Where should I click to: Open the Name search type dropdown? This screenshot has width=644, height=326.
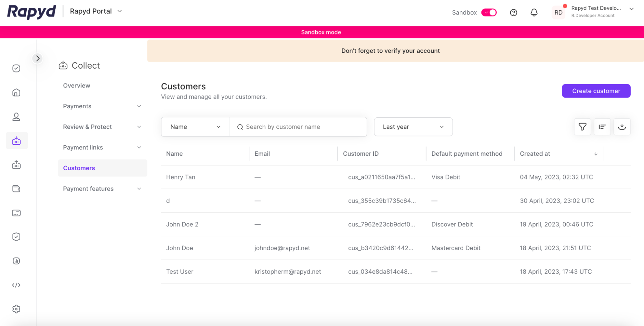(x=195, y=127)
